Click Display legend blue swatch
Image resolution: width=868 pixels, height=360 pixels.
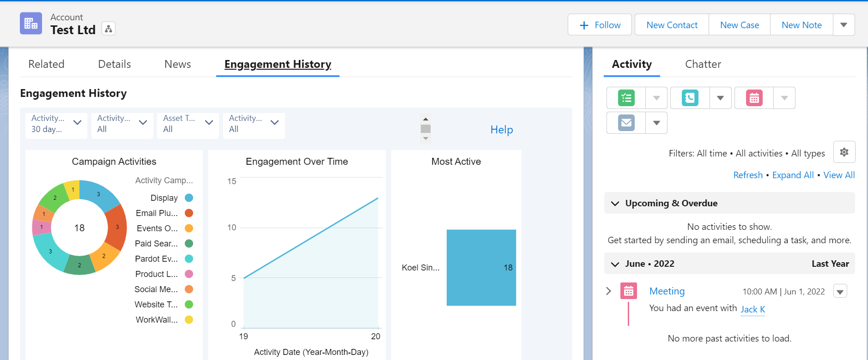(x=189, y=198)
